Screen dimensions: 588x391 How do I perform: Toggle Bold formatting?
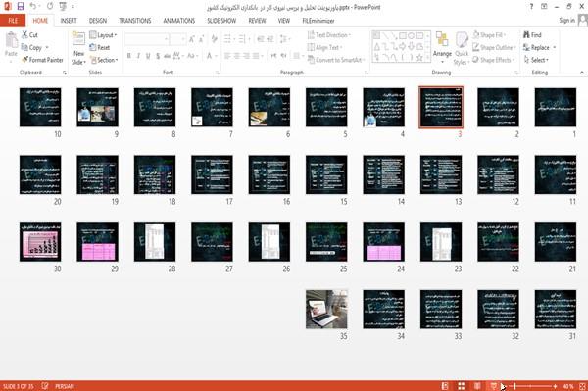tap(129, 56)
